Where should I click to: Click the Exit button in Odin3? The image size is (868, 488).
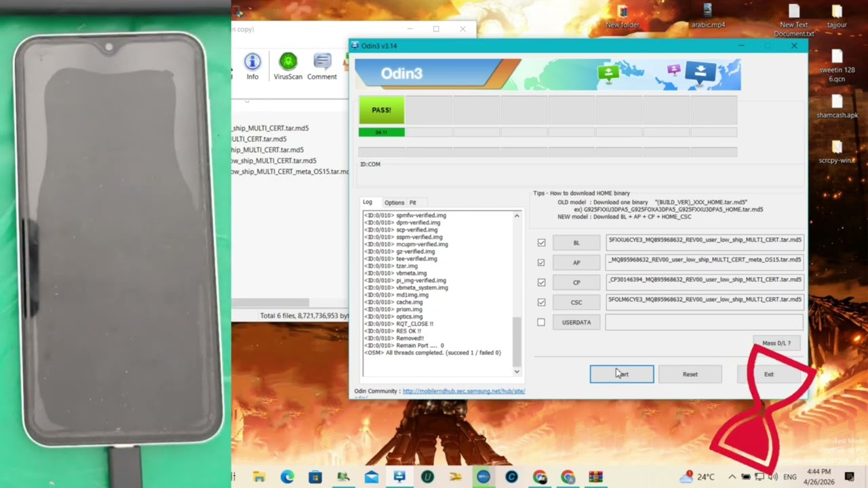click(x=768, y=374)
